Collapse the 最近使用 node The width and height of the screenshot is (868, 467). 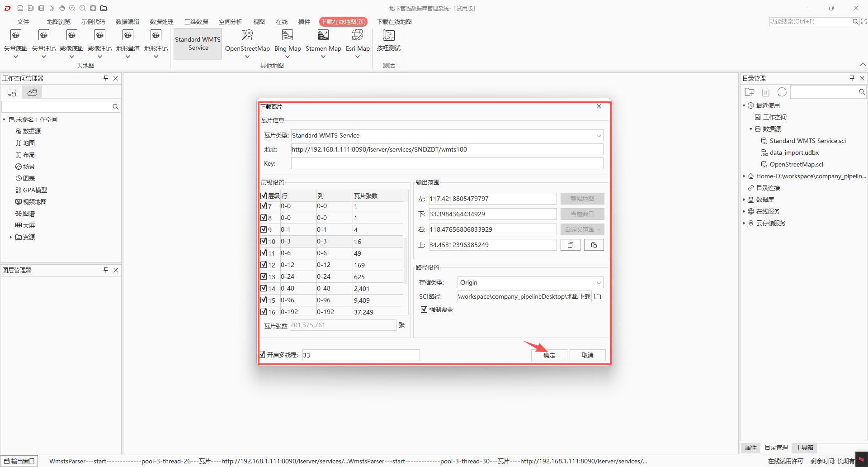pyautogui.click(x=744, y=105)
